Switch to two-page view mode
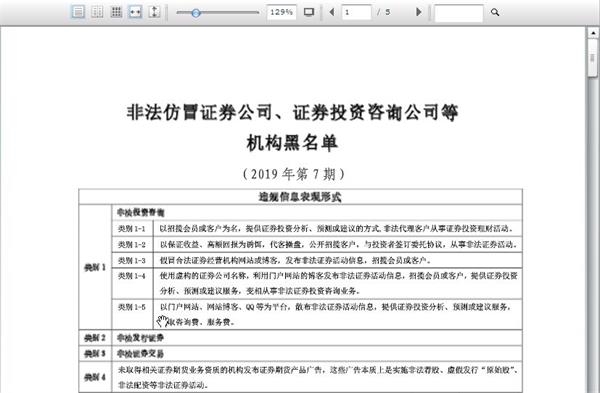This screenshot has width=600, height=393. (97, 12)
